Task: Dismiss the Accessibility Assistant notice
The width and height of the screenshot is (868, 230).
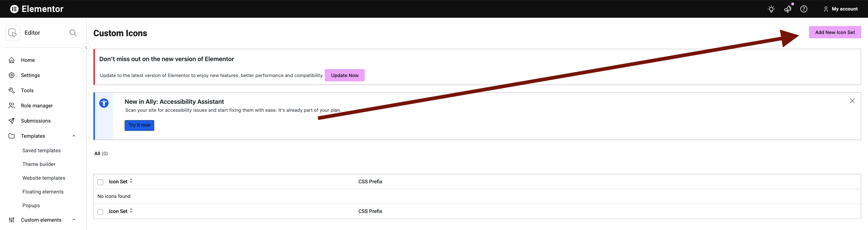Action: tap(852, 101)
